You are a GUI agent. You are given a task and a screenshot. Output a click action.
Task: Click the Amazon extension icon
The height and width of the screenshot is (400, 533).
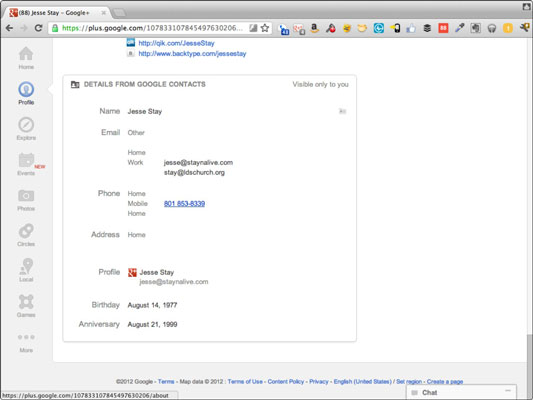(x=315, y=28)
